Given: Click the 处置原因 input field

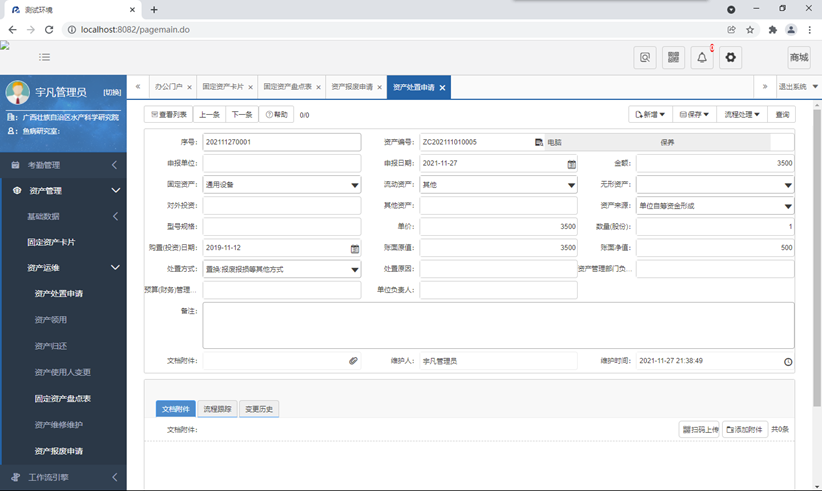Looking at the screenshot, I should (499, 269).
